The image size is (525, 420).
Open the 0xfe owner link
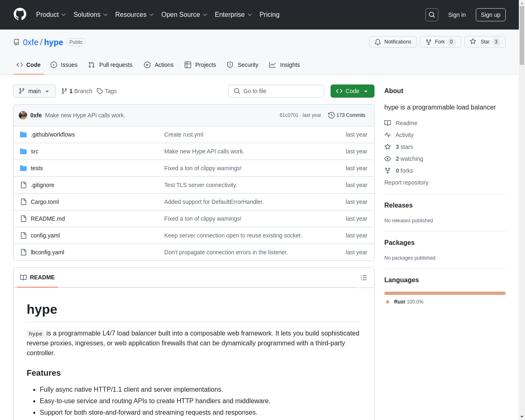31,42
